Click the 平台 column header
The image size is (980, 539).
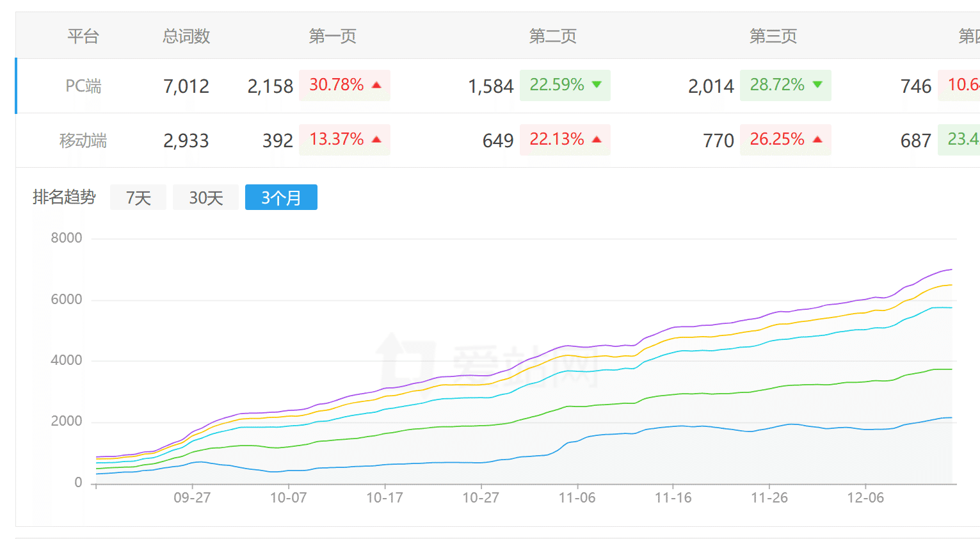tap(83, 36)
